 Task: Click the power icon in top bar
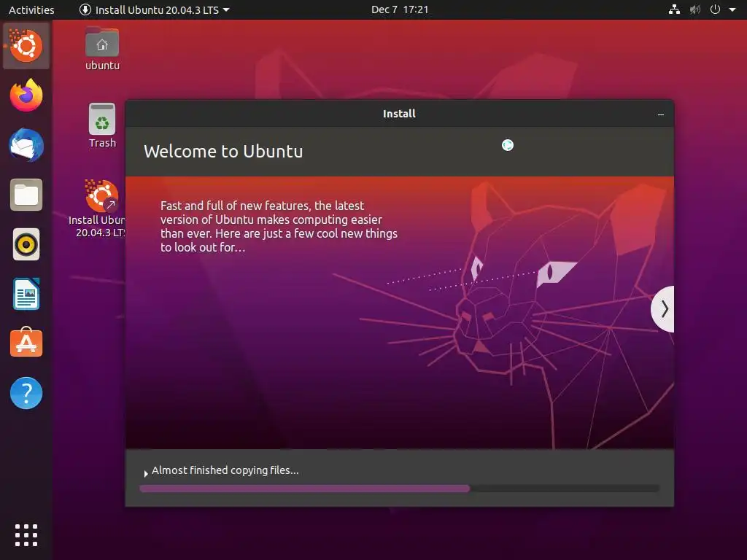pos(715,9)
